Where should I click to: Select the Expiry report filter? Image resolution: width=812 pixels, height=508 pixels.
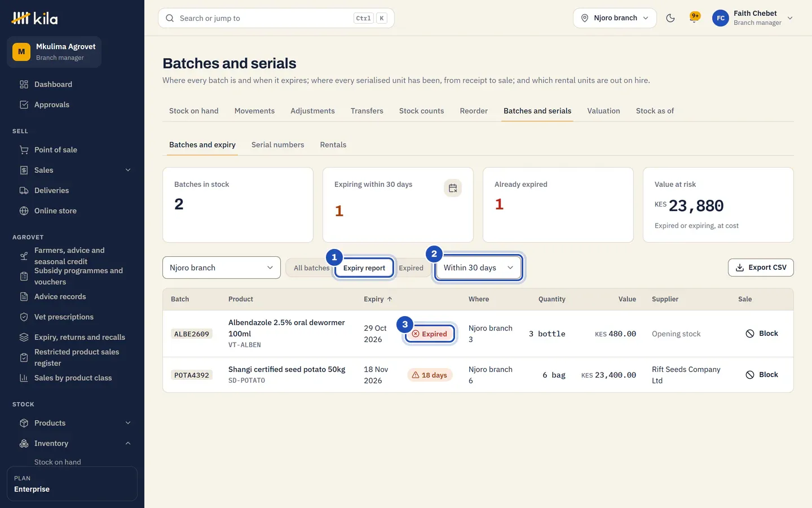pyautogui.click(x=364, y=268)
